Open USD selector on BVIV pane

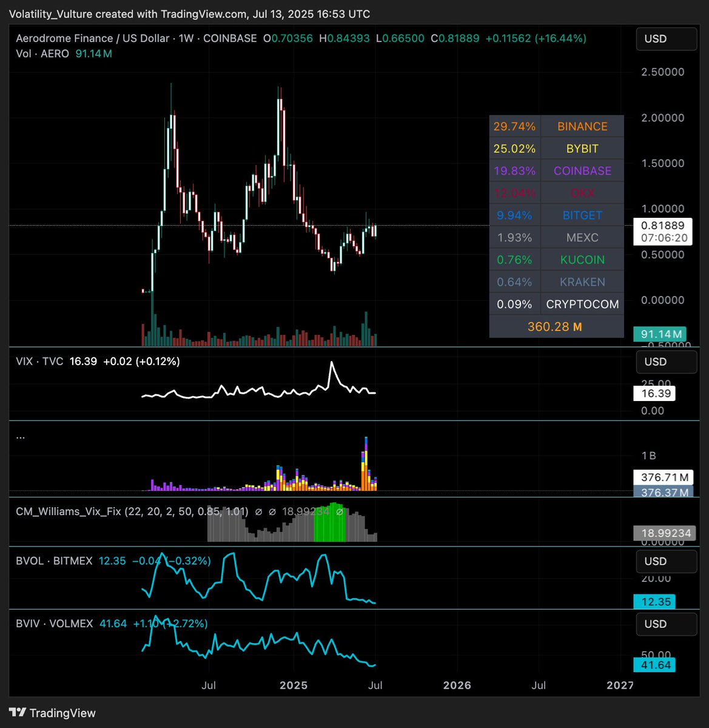(666, 624)
